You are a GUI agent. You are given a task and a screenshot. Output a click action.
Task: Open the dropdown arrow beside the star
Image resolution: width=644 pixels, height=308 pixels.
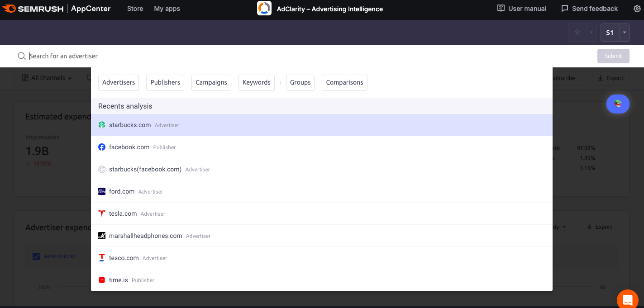(591, 33)
